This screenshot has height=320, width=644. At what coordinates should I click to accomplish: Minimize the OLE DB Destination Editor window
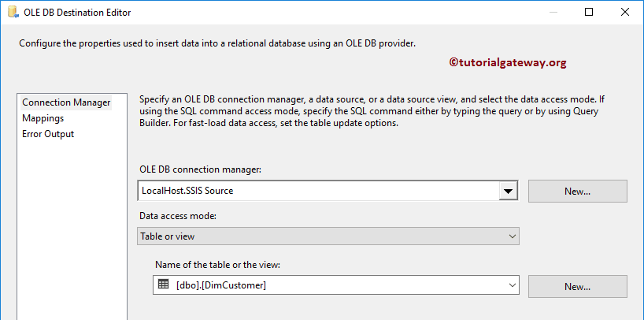553,13
